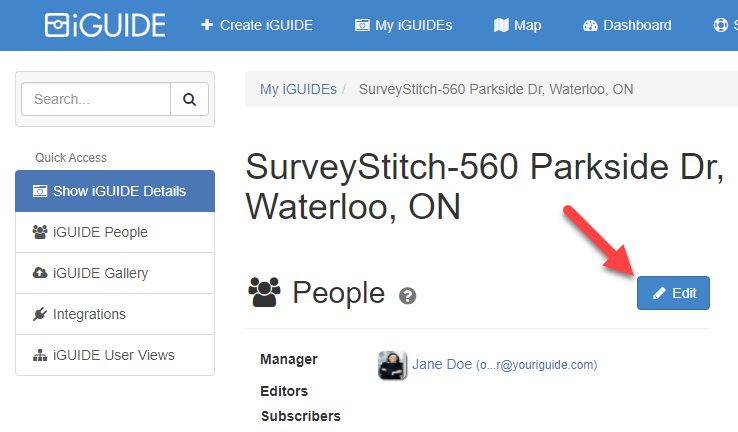
Task: Click the lifebuoy icon at the right end of the navigation bar
Action: (721, 25)
